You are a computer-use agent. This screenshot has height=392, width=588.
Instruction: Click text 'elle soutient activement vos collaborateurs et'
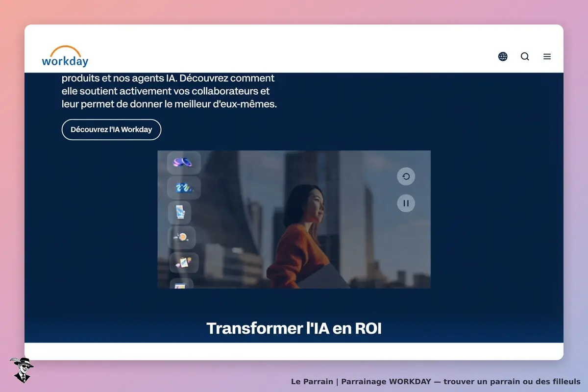(166, 91)
